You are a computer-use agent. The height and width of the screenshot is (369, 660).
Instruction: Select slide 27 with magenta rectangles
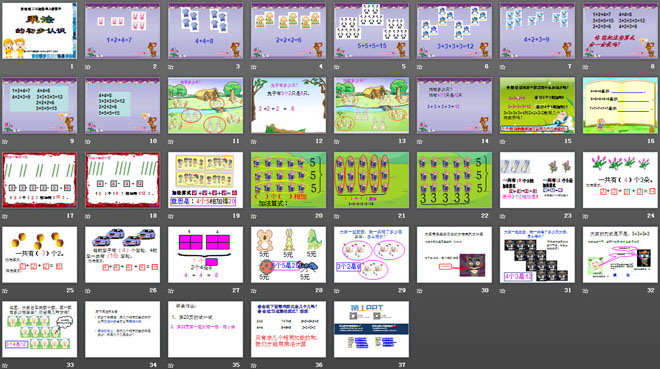tap(205, 255)
